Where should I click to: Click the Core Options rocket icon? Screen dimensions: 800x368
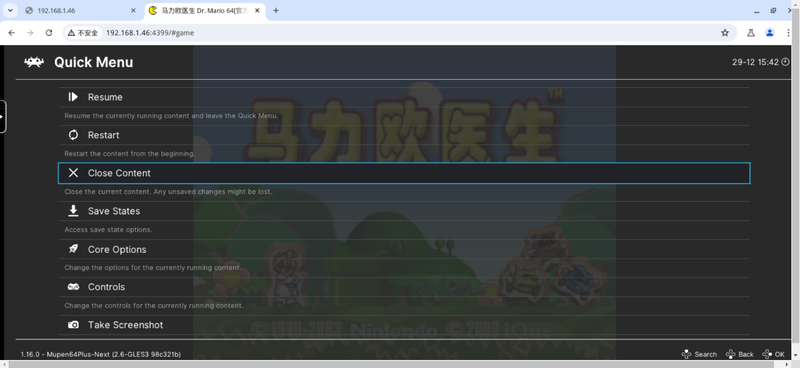click(73, 249)
